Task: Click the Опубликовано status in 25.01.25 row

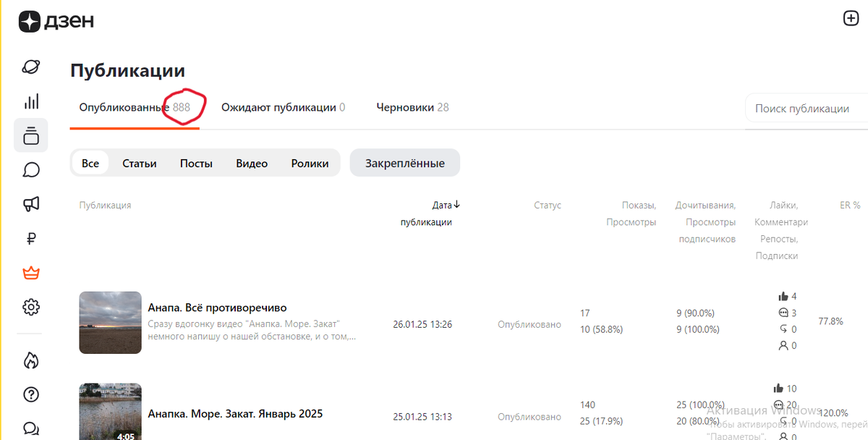Action: pyautogui.click(x=529, y=416)
